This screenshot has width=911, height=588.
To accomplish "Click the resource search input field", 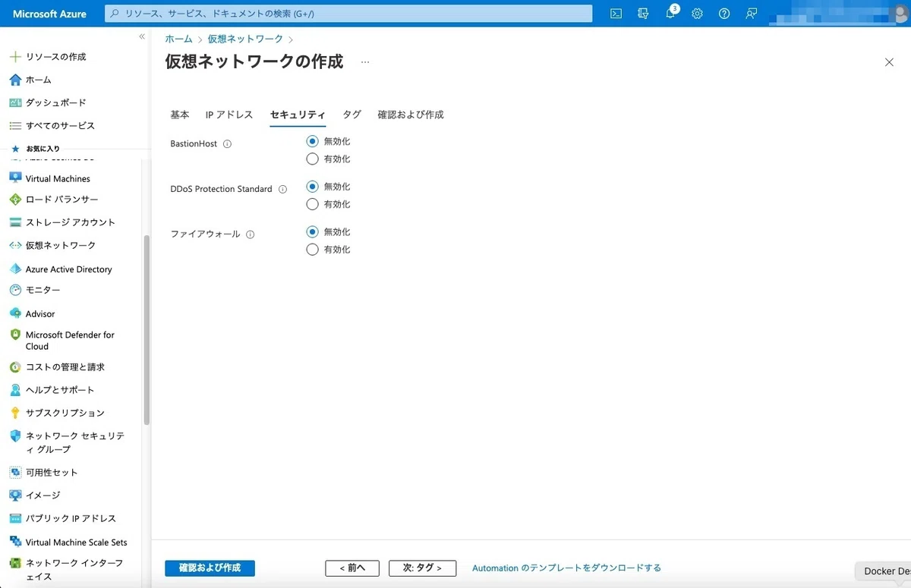I will (x=348, y=14).
